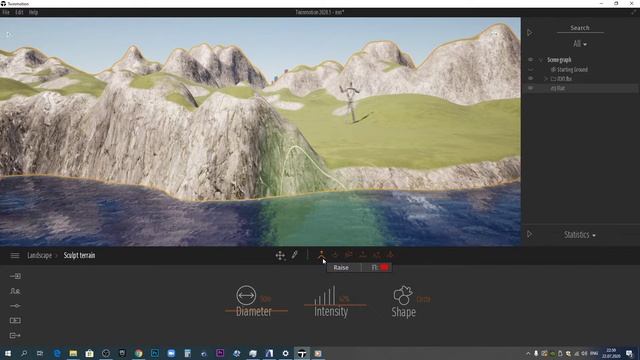Open the Import dock icon
This screenshot has height=360, width=640.
(15, 276)
